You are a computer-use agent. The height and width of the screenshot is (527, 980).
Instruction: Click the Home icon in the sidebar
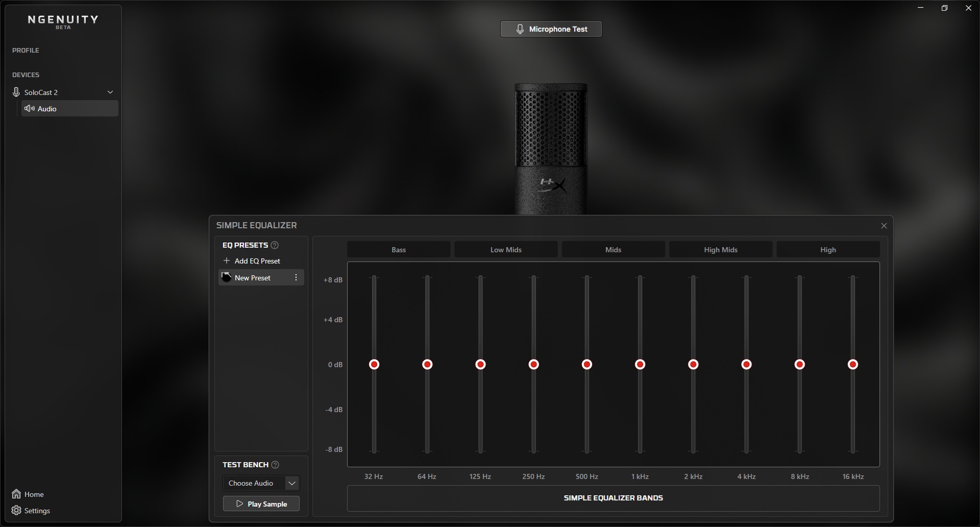(17, 494)
